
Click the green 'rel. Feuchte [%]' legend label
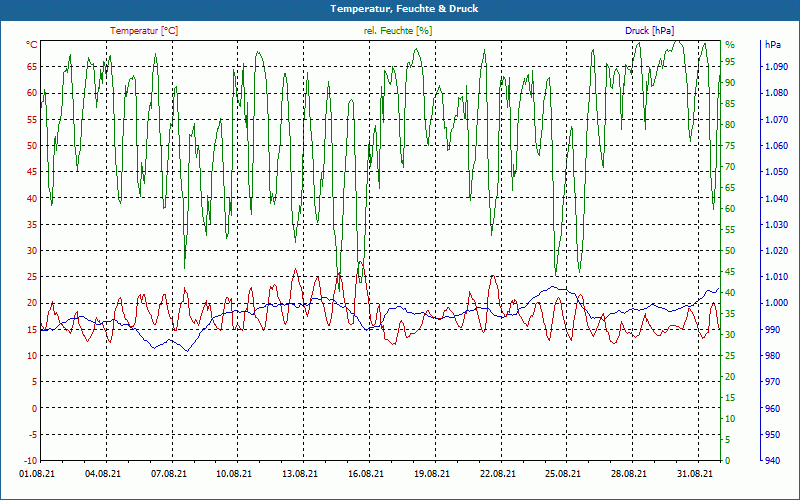point(398,31)
